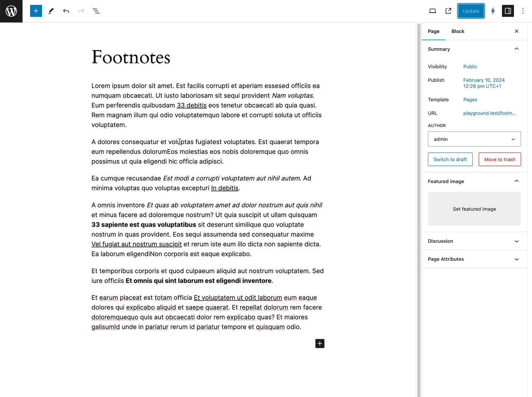
Task: Click the Set featured image area
Action: tap(474, 209)
